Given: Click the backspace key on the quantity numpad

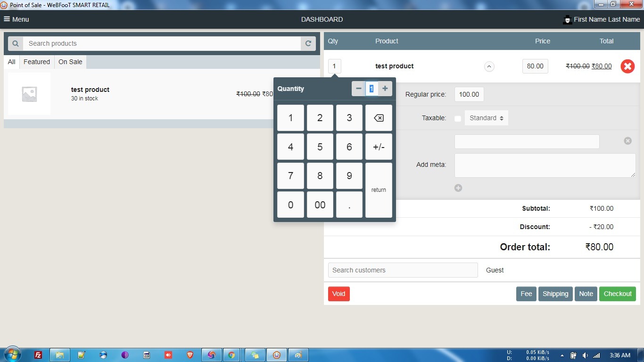Looking at the screenshot, I should [x=379, y=118].
